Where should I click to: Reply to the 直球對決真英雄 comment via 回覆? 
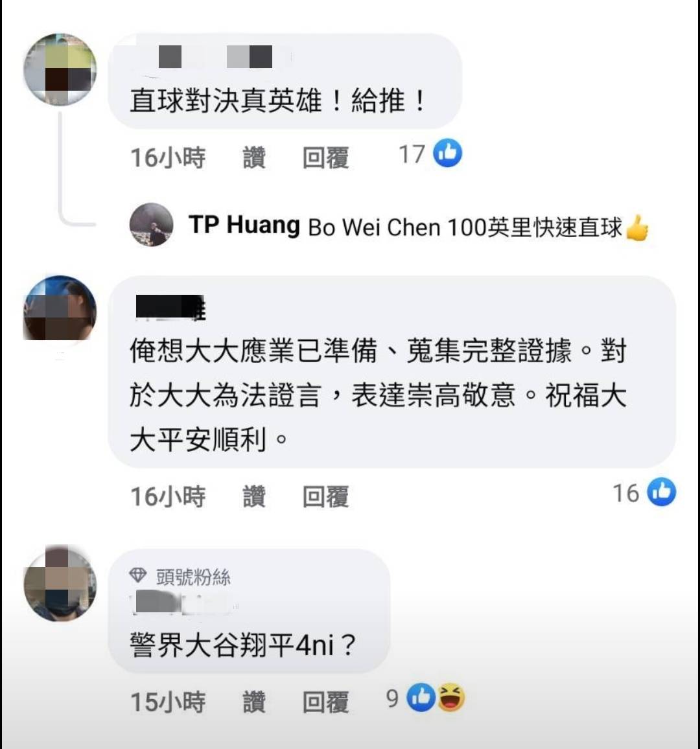325,157
